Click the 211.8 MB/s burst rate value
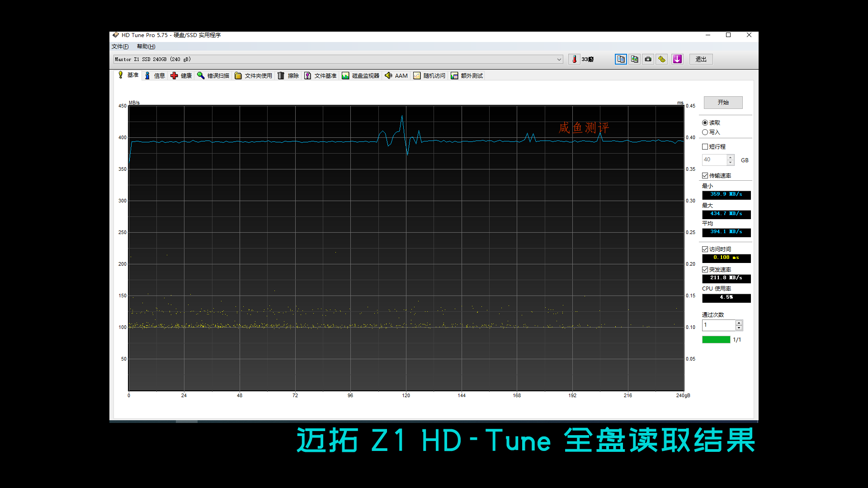 pos(726,278)
